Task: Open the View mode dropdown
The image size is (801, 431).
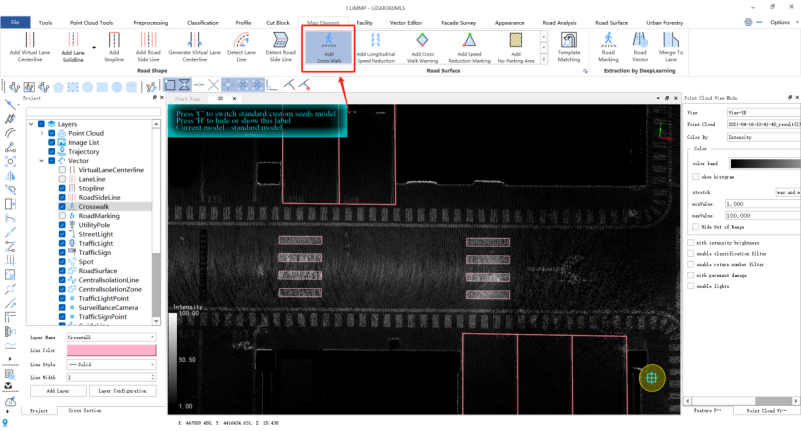Action: (764, 112)
